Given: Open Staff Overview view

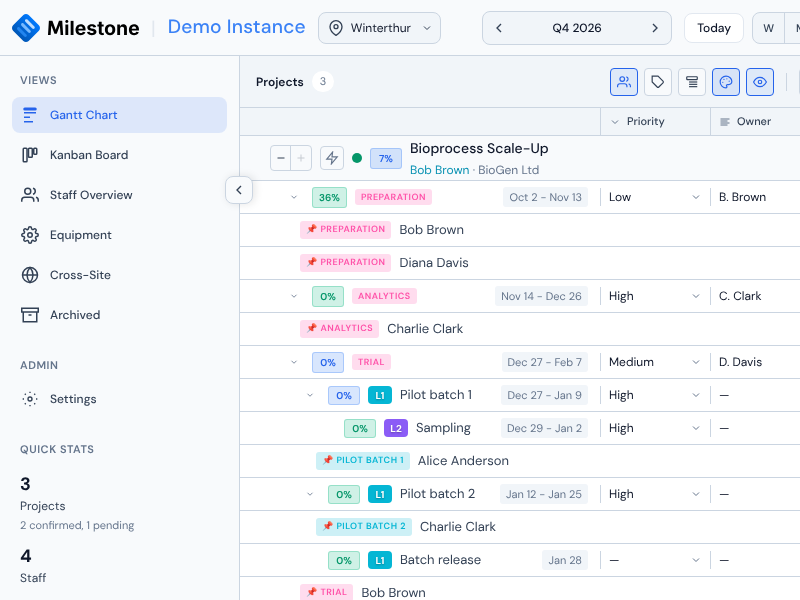Looking at the screenshot, I should (x=119, y=195).
